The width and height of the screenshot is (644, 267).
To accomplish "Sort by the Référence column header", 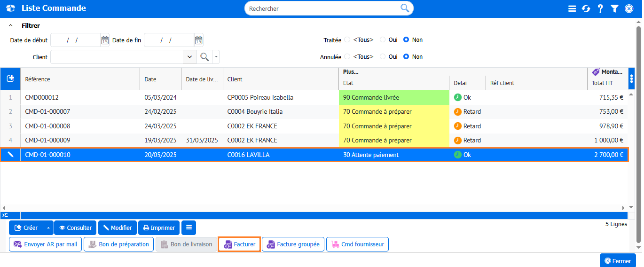I will click(38, 79).
